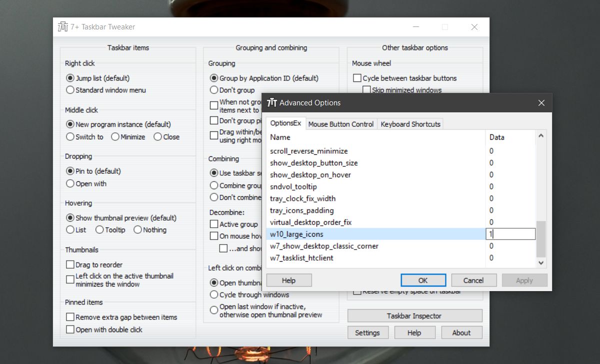Enable "Cycle between taskbar buttons"

357,78
